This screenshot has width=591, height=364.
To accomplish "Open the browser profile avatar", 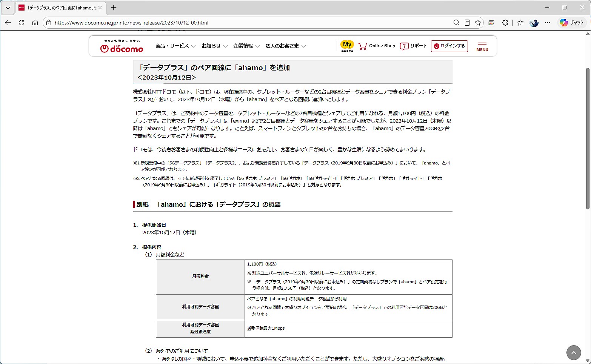I will pos(534,23).
